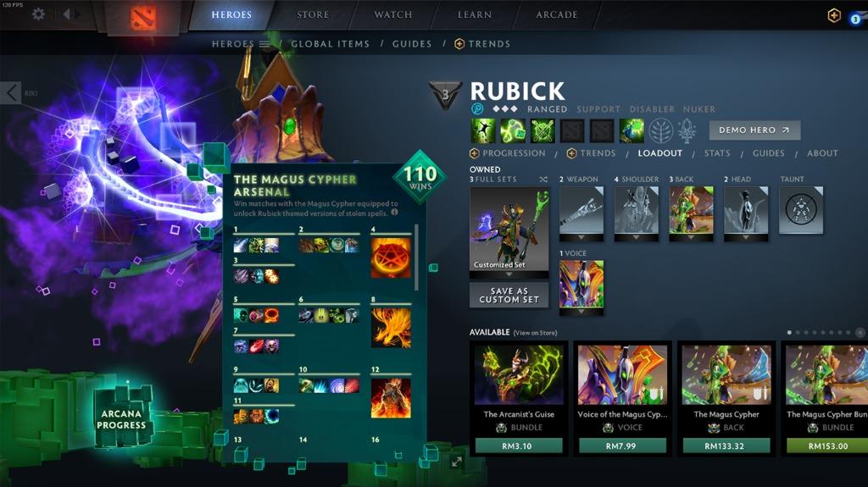Screen dimensions: 868x487
Task: Click the red Dota 2 logo
Action: [142, 18]
